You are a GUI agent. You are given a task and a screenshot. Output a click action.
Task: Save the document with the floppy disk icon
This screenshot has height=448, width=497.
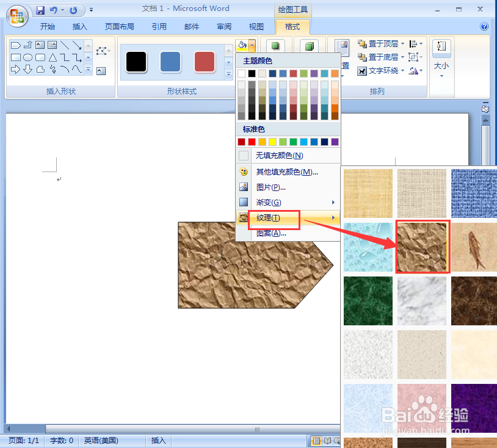[40, 10]
